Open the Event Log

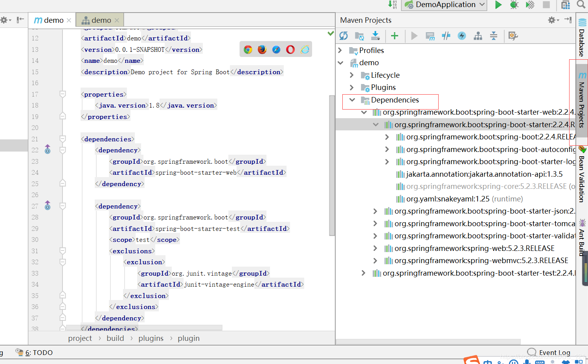549,352
